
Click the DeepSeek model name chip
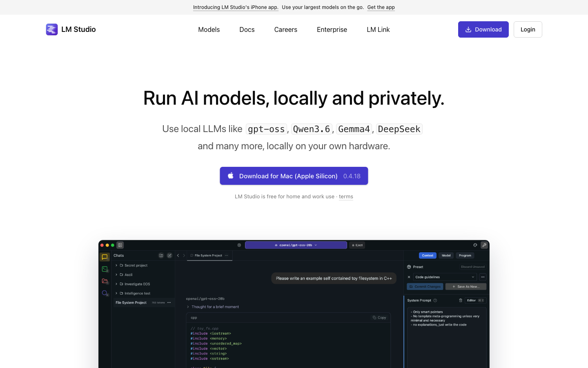399,129
